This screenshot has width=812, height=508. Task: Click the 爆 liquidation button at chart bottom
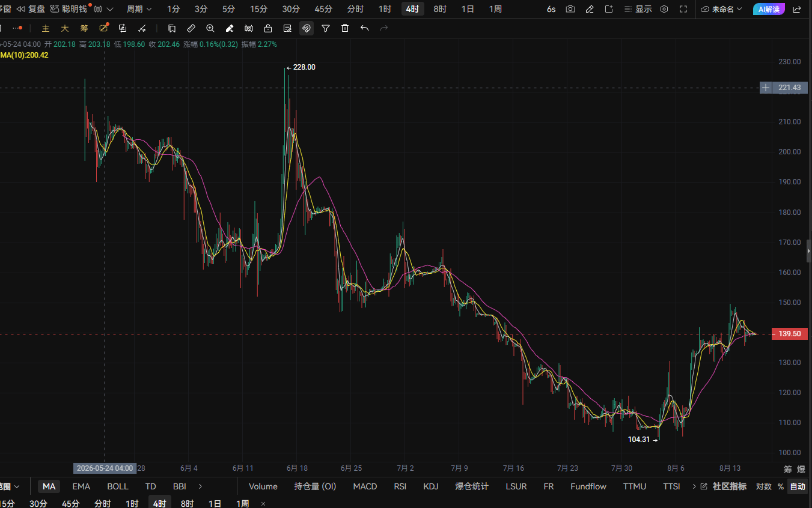point(801,469)
